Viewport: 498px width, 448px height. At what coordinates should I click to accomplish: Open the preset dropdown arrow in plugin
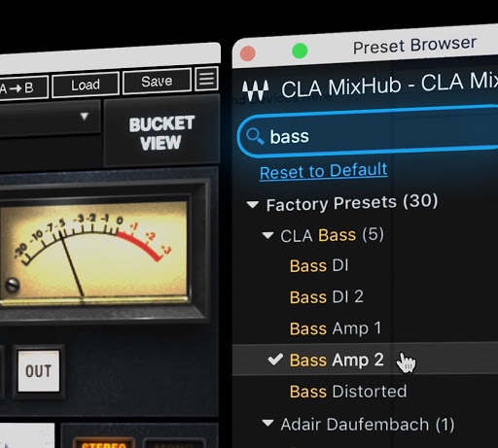click(x=85, y=117)
